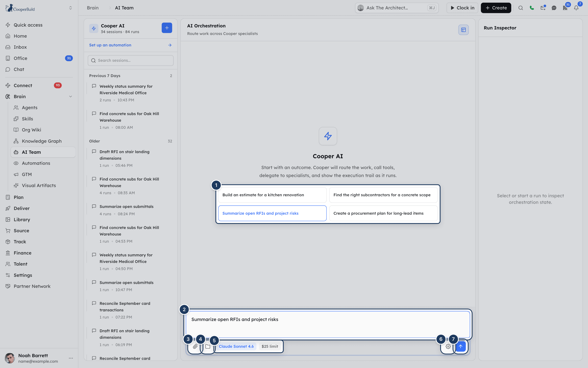Expand the workspace switcher chevrons
This screenshot has height=368, width=588.
70,8
